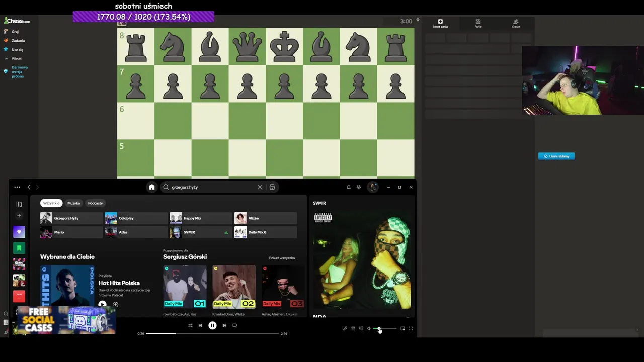Clear the Spotify search field with X
The width and height of the screenshot is (644, 362).
pyautogui.click(x=260, y=187)
